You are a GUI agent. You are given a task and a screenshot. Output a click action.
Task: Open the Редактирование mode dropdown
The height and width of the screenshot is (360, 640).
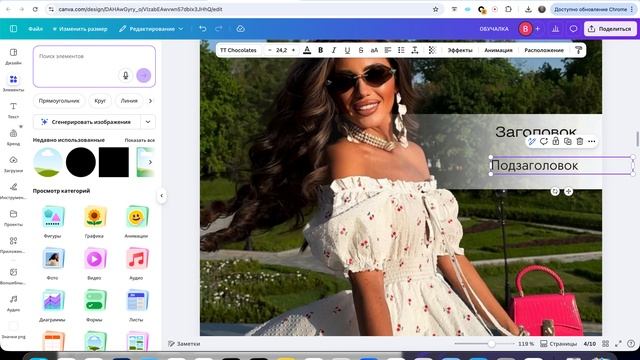point(151,29)
